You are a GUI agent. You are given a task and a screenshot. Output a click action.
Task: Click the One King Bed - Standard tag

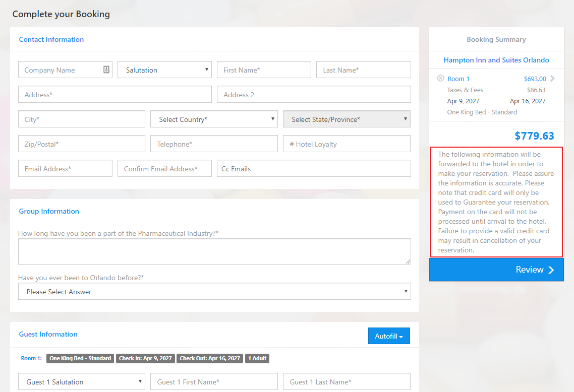tap(80, 358)
